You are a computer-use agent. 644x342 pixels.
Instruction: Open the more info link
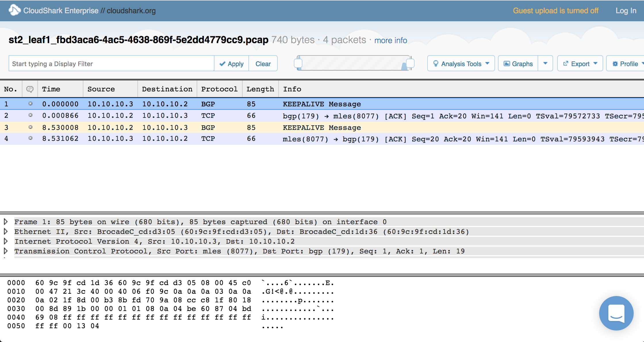pos(390,40)
